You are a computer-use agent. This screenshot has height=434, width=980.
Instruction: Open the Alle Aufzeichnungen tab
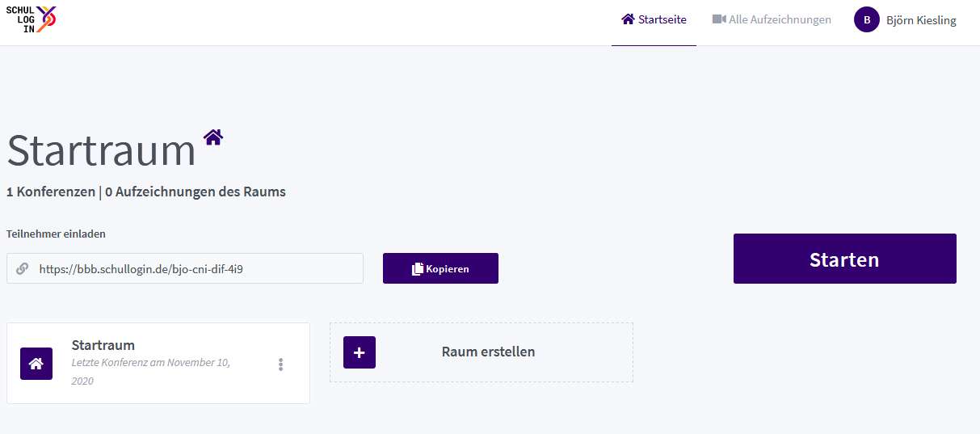pos(772,19)
